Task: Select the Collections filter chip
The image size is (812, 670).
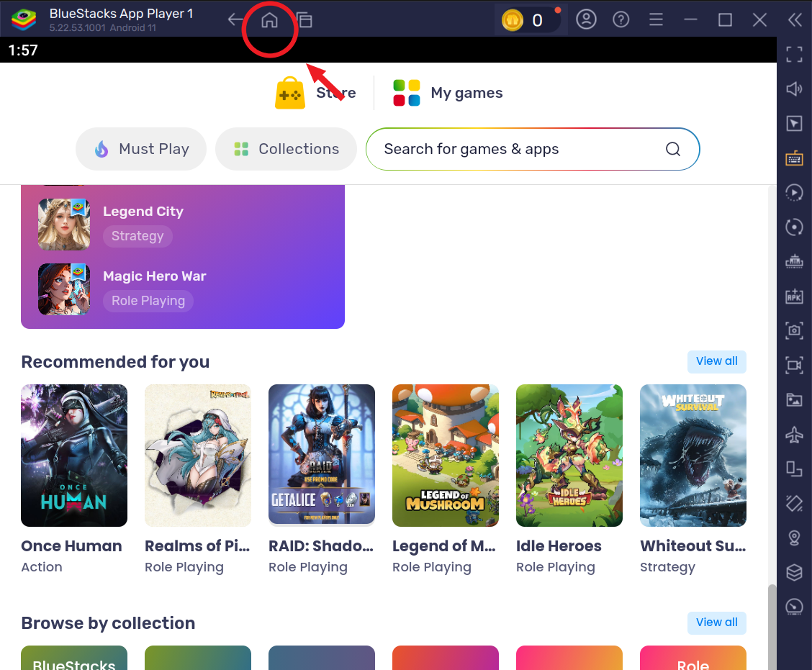Action: tap(286, 149)
